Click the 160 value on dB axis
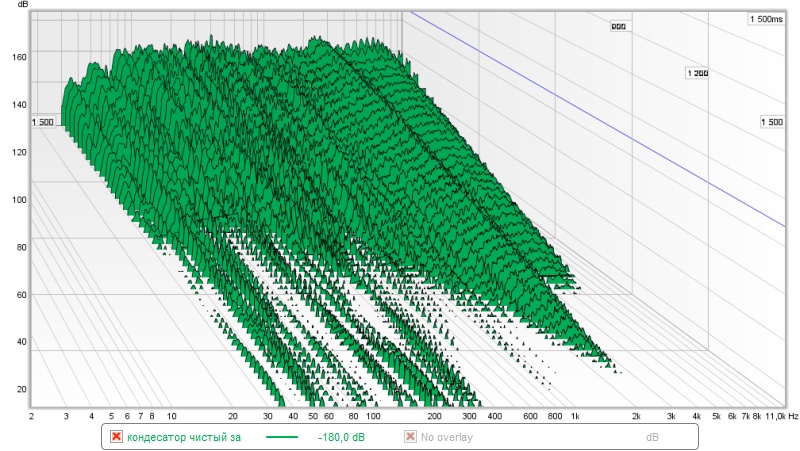This screenshot has height=451, width=800. [17, 57]
